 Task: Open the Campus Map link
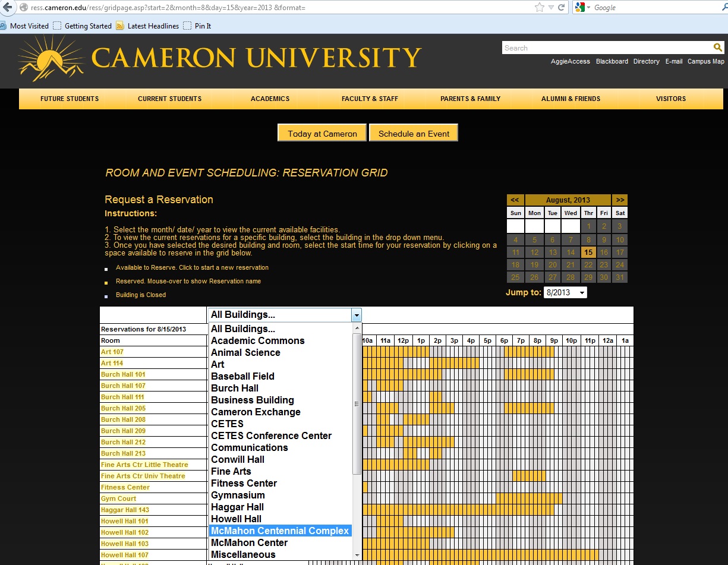click(706, 61)
